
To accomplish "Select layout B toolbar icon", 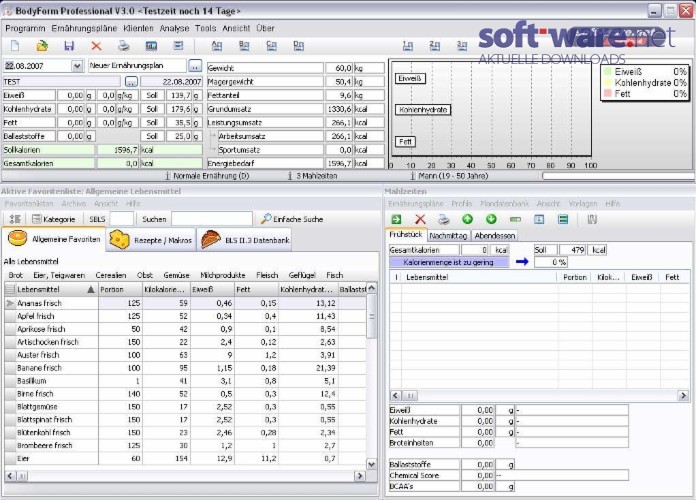I will (x=244, y=45).
